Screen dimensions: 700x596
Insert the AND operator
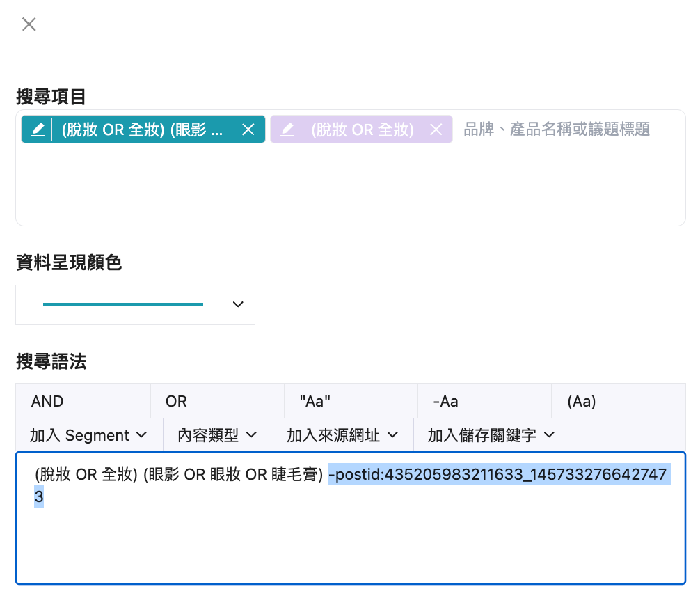[83, 401]
